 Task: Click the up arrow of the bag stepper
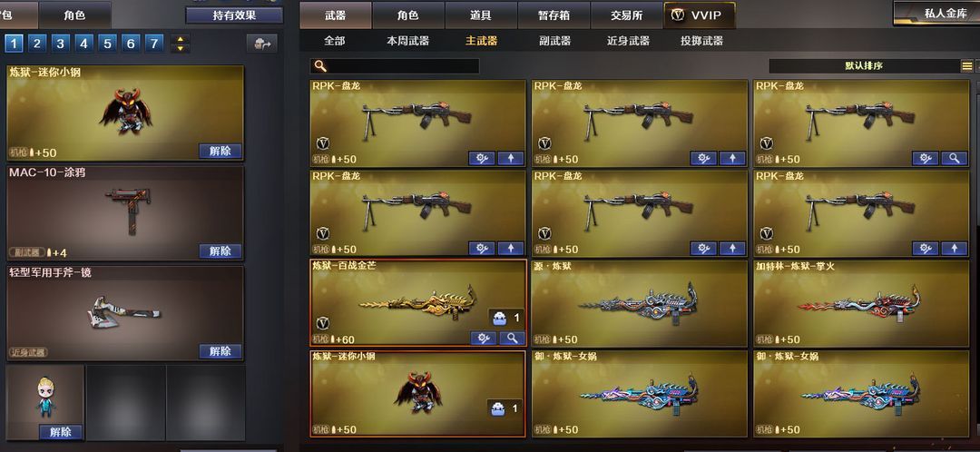pyautogui.click(x=180, y=39)
